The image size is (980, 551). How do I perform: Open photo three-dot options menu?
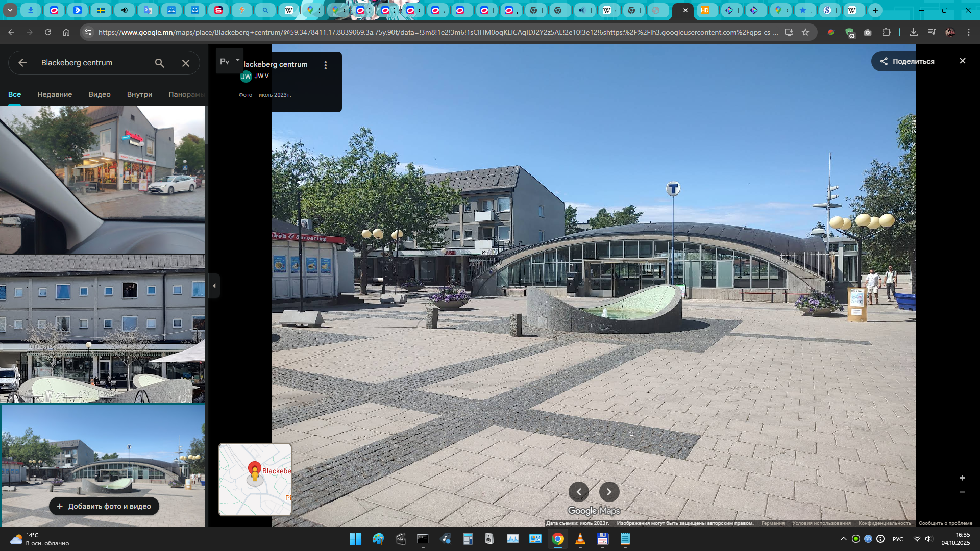[x=325, y=65]
